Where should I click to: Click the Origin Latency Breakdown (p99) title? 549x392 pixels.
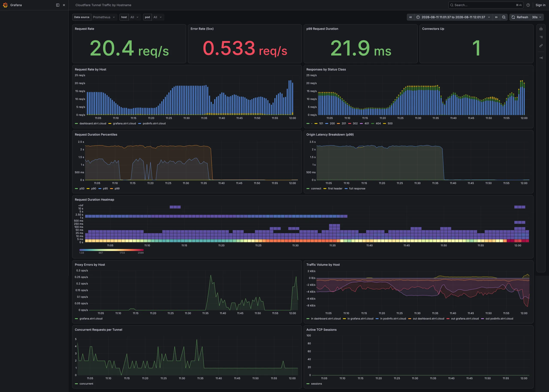pyautogui.click(x=330, y=135)
